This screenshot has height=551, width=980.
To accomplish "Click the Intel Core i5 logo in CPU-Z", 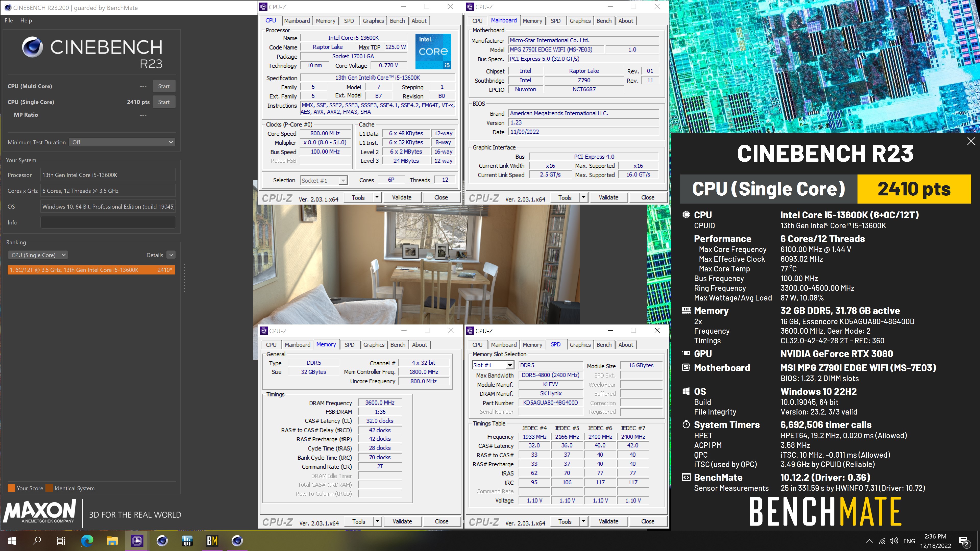I will [433, 51].
